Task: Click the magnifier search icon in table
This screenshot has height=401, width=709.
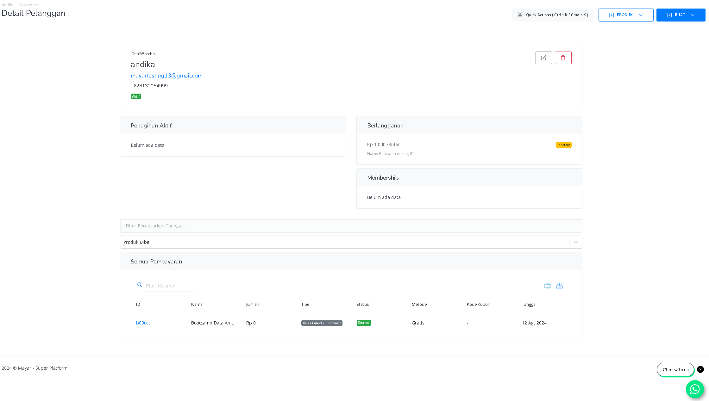Action: click(139, 285)
